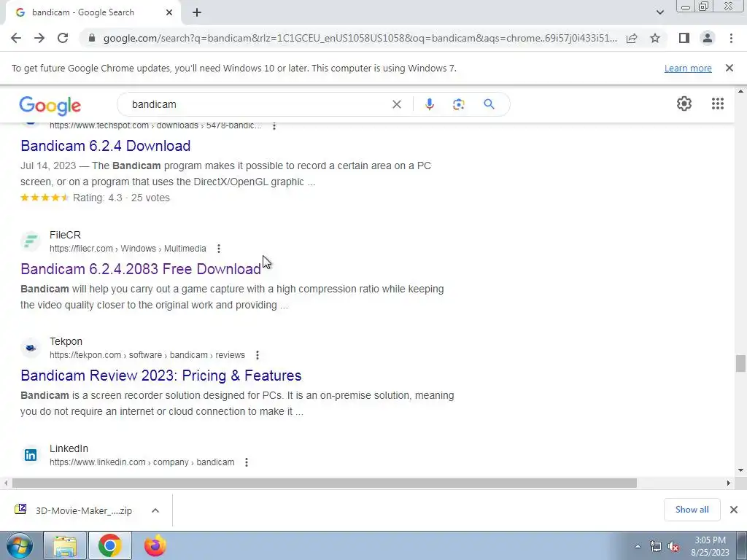The height and width of the screenshot is (560, 747).
Task: Open the clock showing 3:05 PM
Action: coord(710,546)
